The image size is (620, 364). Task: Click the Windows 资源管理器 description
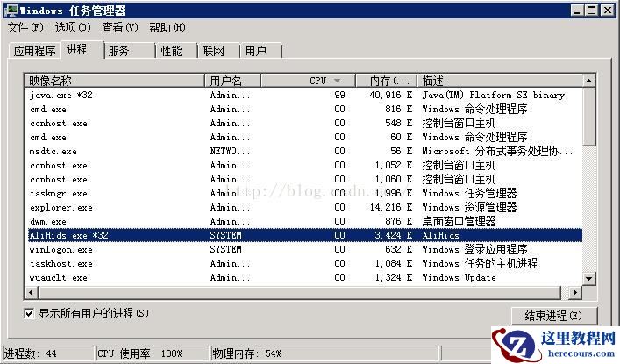click(x=469, y=207)
